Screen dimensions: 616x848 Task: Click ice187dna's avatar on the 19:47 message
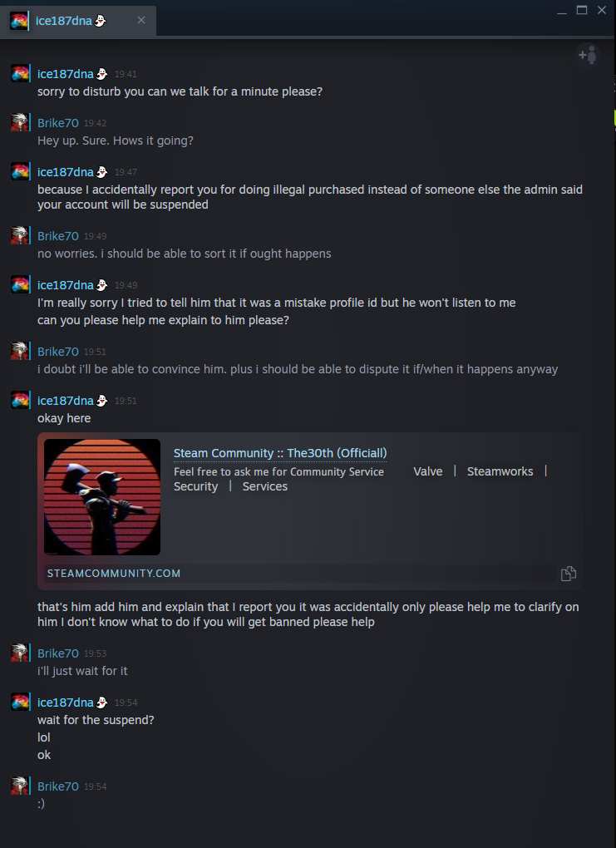point(21,172)
